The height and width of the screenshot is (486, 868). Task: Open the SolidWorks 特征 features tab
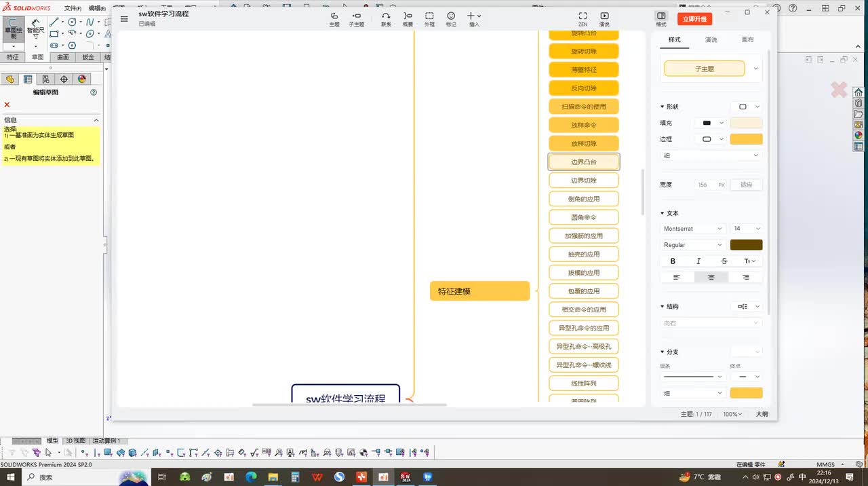[13, 57]
